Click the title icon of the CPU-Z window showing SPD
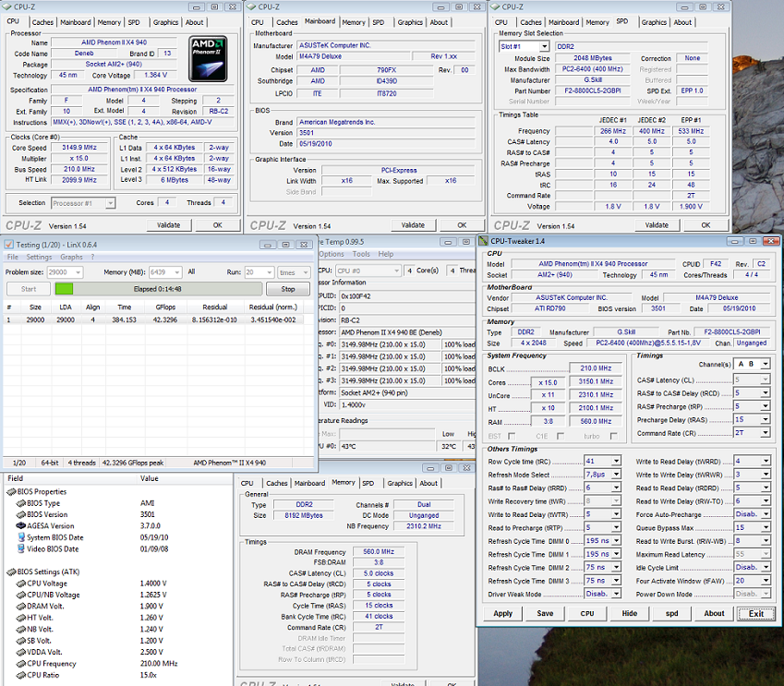This screenshot has height=686, width=784. tap(496, 7)
